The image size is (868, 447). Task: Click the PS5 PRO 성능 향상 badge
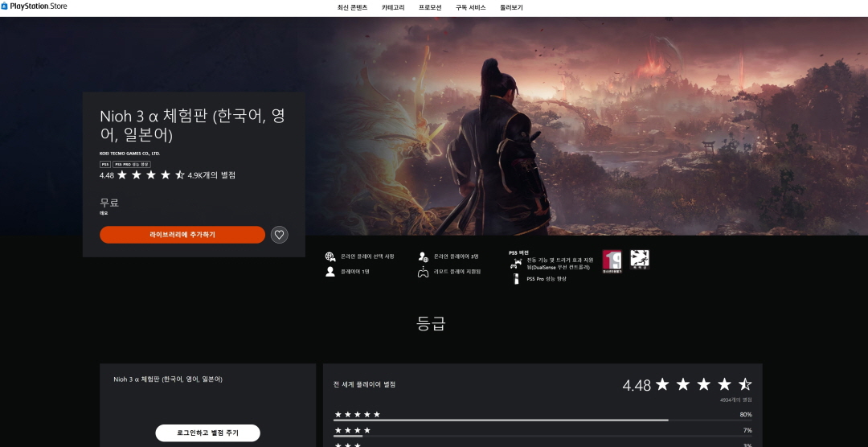pos(132,165)
